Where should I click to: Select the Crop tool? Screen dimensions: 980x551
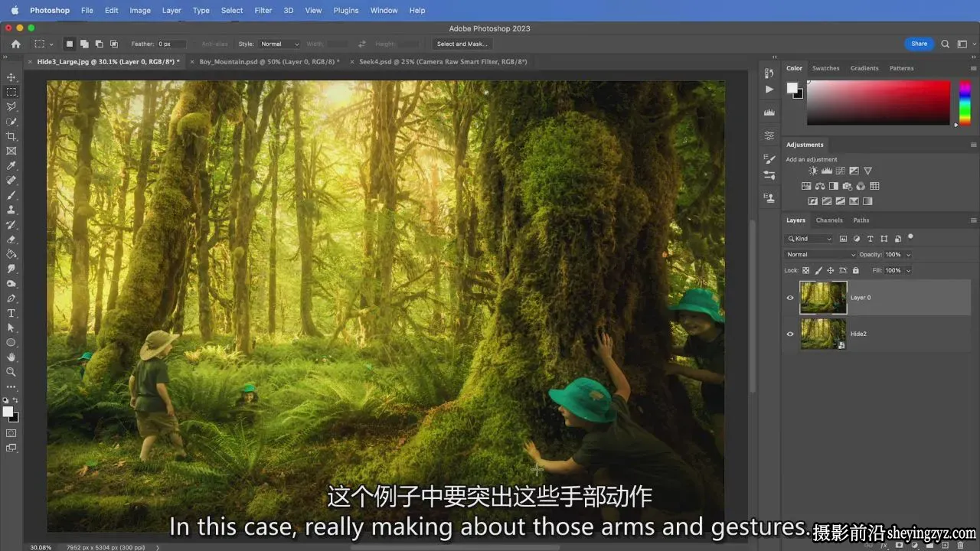coord(11,136)
